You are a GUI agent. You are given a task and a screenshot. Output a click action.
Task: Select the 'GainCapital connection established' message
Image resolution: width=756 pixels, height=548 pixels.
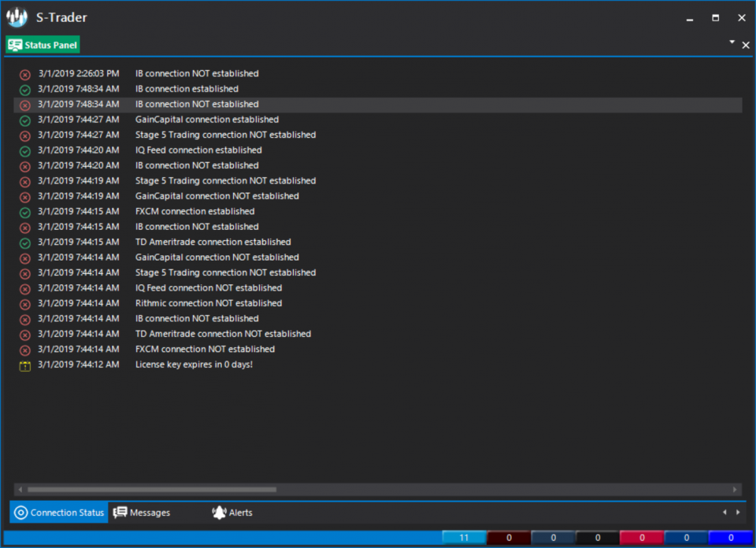207,120
